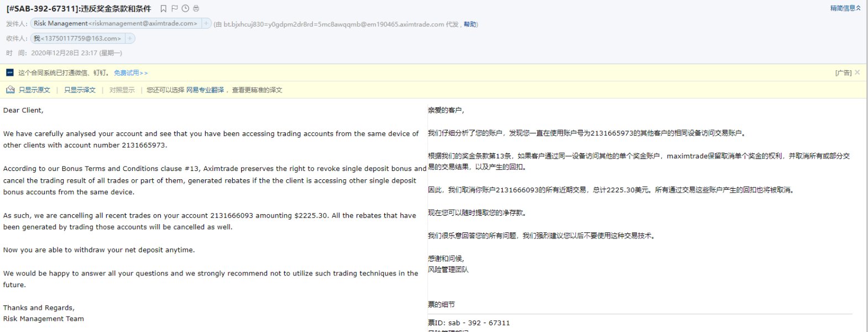The width and height of the screenshot is (868, 332).
Task: Add recipient 13750117759@163.com to contacts with the plus button
Action: click(130, 38)
